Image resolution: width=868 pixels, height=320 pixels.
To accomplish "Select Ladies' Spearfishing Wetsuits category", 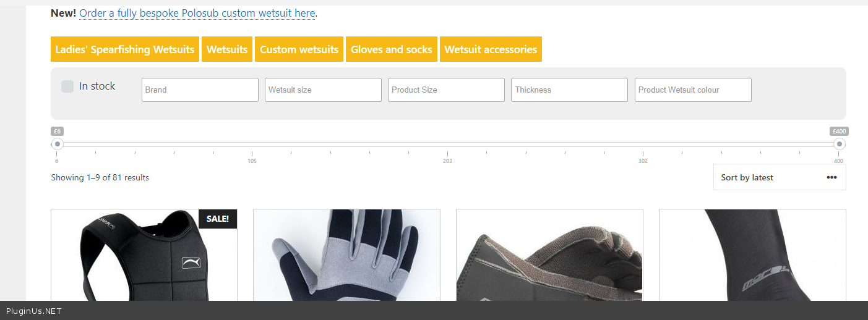I will pyautogui.click(x=125, y=49).
